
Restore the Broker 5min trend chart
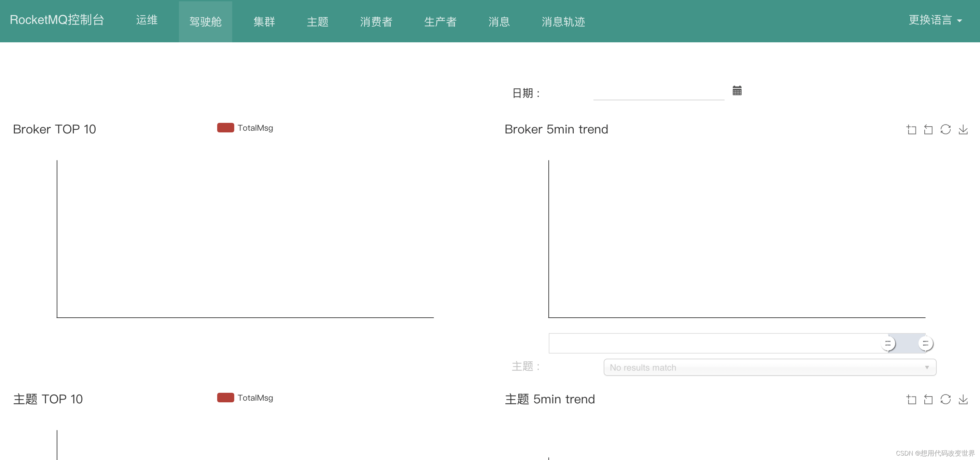(946, 130)
